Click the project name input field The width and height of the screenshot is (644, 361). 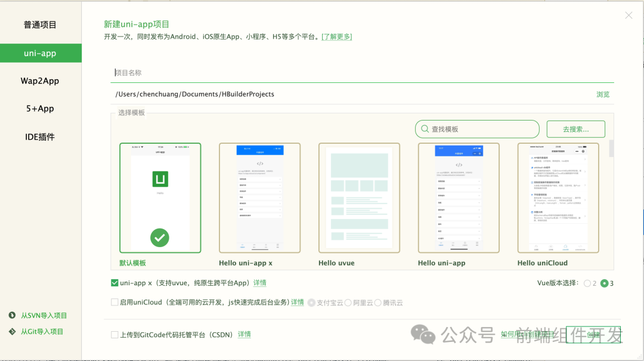coord(298,72)
